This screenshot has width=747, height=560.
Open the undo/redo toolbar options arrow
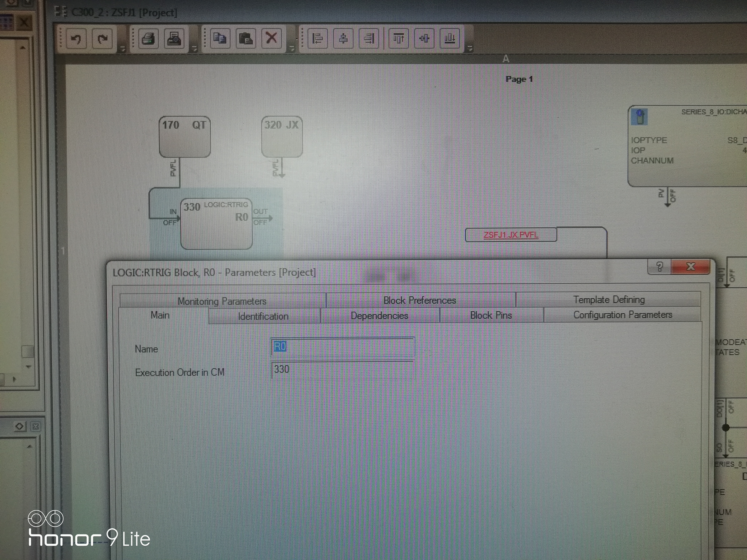coord(123,49)
